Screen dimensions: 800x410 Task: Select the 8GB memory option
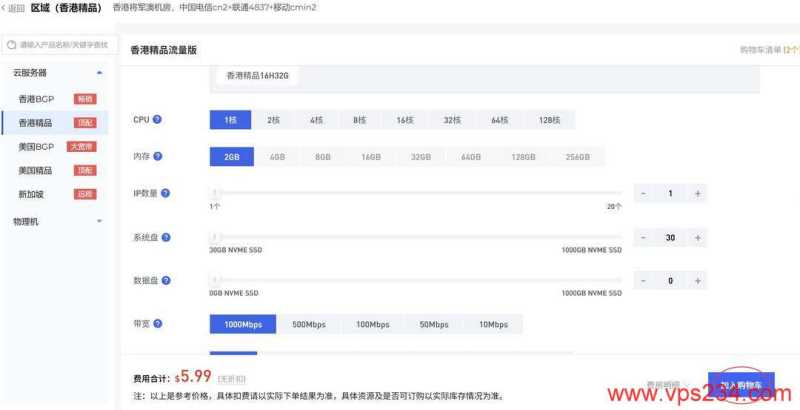coord(322,157)
